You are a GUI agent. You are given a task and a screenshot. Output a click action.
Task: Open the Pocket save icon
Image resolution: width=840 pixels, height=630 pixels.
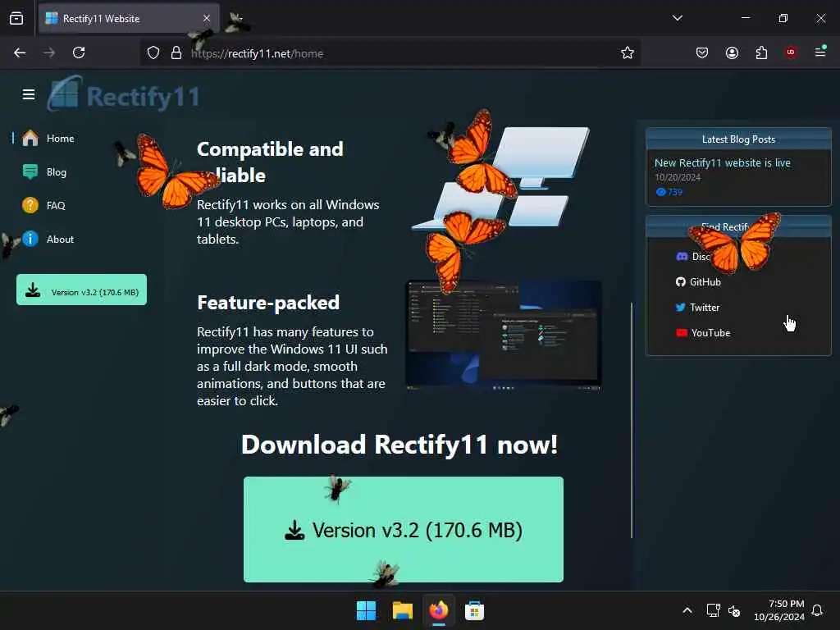[x=702, y=52]
